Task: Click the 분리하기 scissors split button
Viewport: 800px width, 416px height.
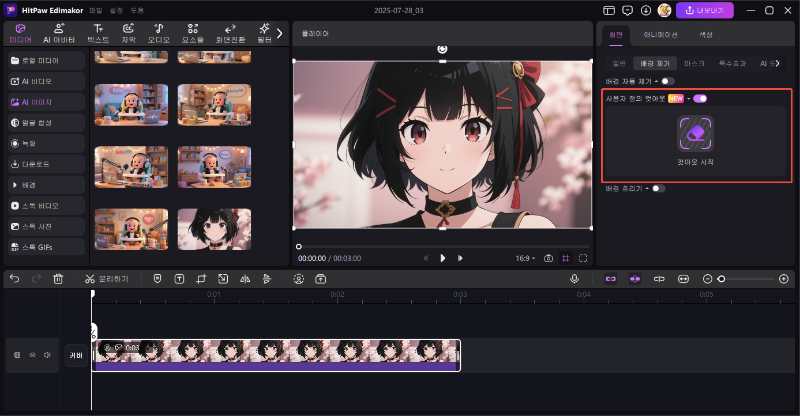Action: (106, 279)
